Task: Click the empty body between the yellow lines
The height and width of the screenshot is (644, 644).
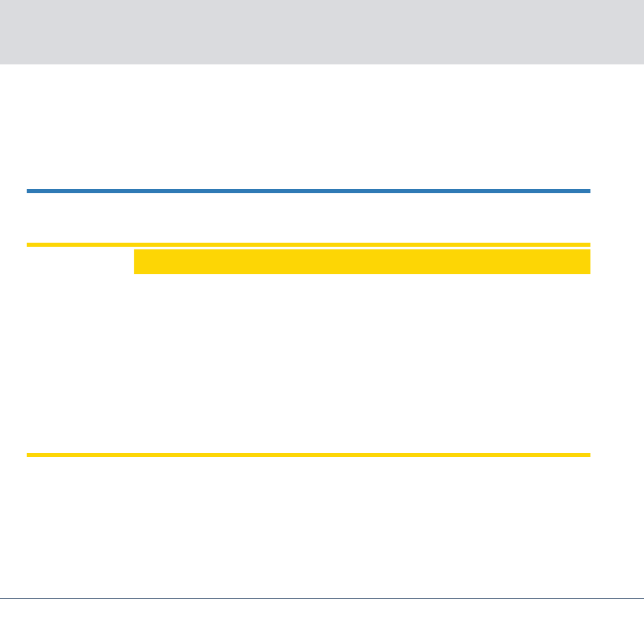Action: coord(308,363)
